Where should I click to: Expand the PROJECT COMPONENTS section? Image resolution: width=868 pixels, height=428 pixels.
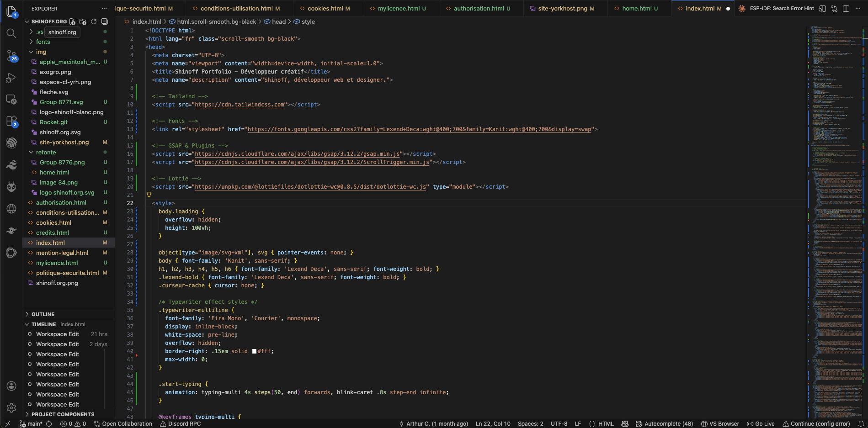point(63,414)
